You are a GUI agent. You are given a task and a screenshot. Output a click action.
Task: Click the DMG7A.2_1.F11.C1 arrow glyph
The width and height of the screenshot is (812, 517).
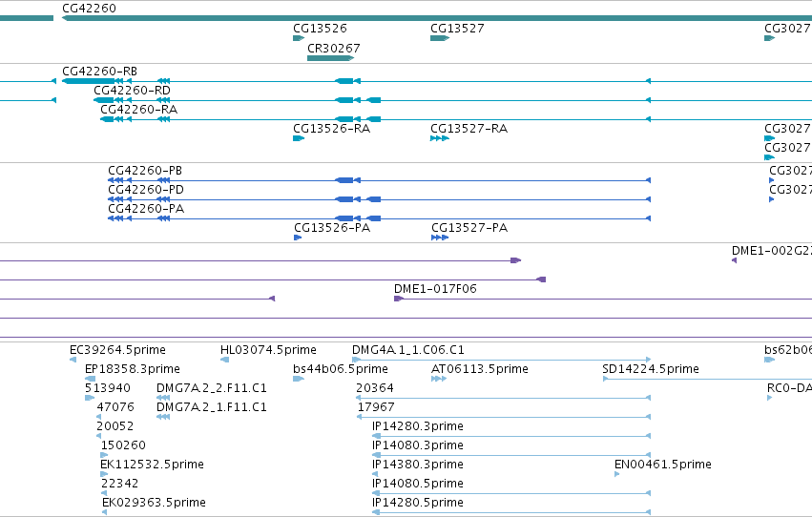click(163, 417)
